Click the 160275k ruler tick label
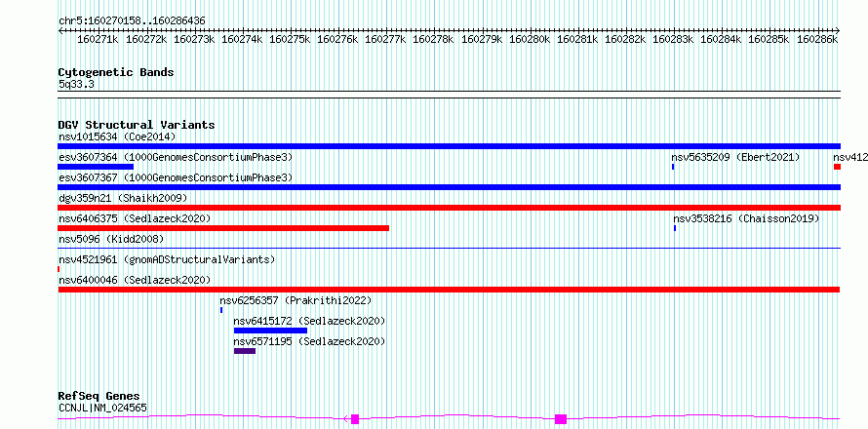The image size is (868, 429). click(x=290, y=39)
